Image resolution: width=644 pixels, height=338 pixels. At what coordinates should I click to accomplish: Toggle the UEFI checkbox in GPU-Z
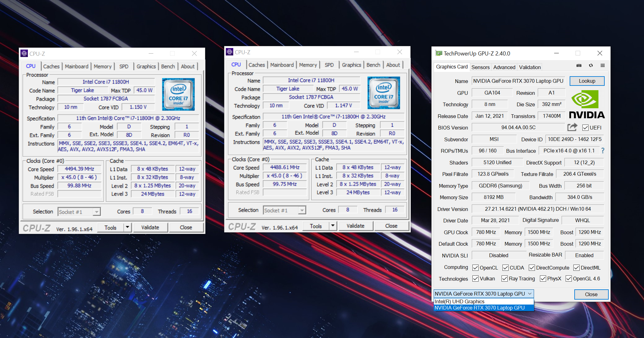[585, 128]
